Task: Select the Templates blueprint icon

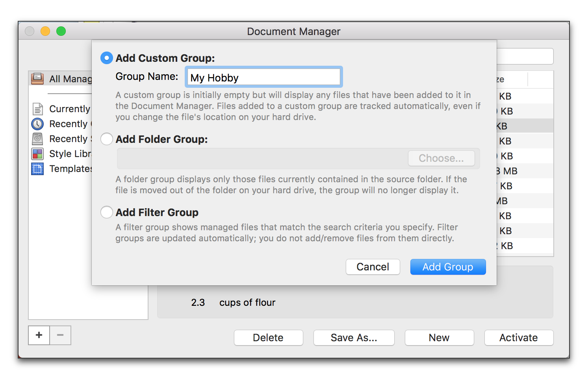Action: click(37, 169)
